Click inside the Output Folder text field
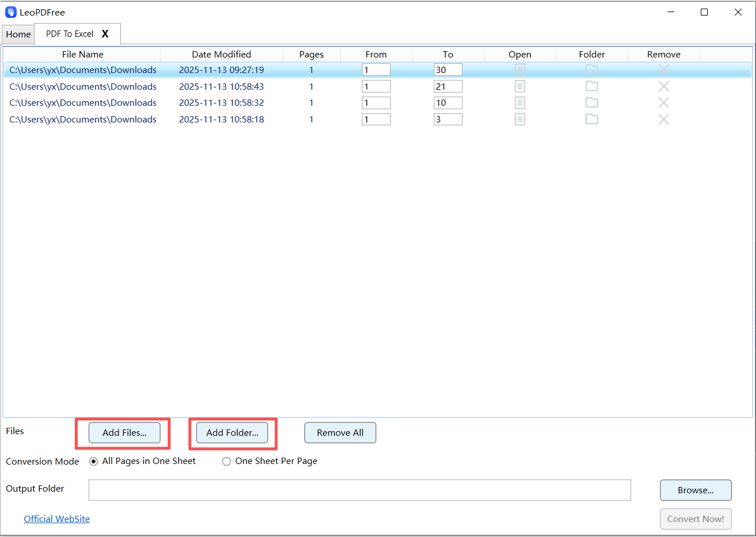756x537 pixels. click(360, 490)
